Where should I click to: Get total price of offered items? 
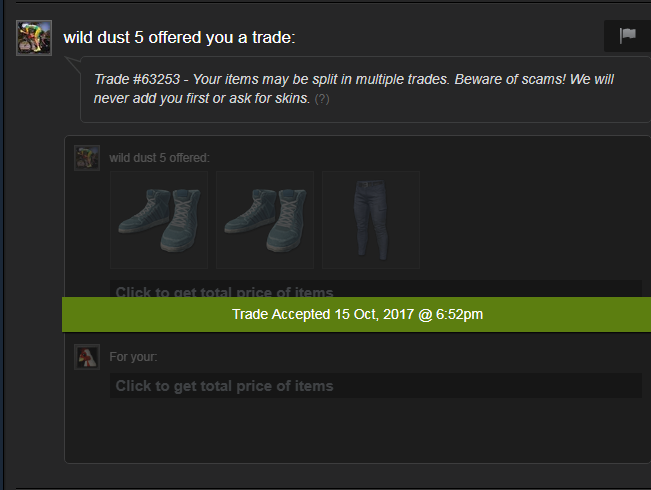click(376, 289)
